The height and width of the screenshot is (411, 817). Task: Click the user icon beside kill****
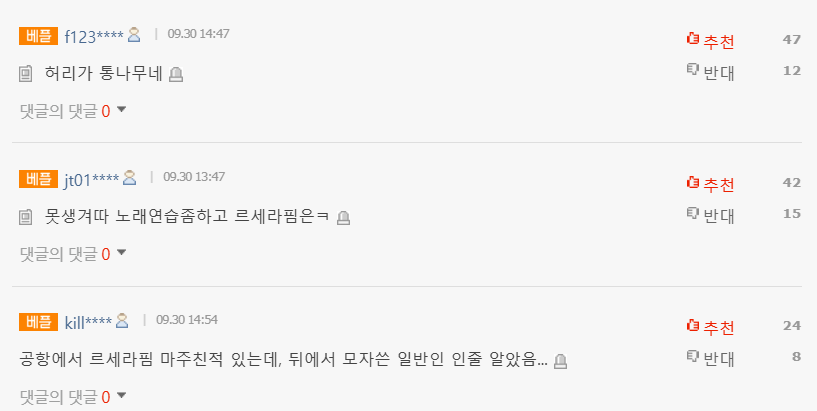click(122, 320)
